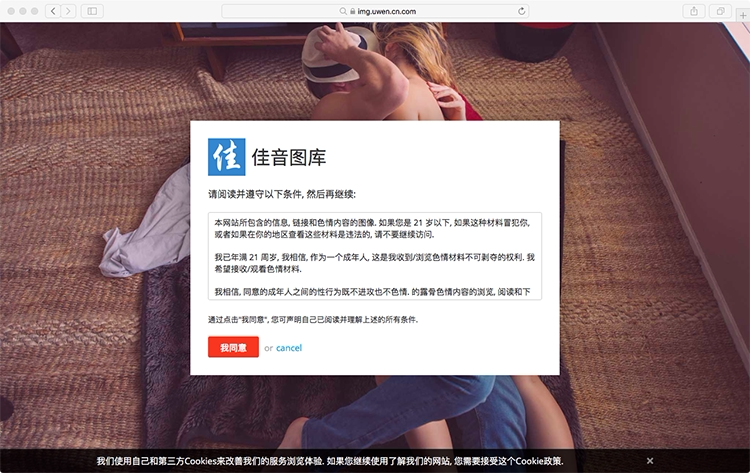The image size is (750, 473).
Task: Dismiss the cookie banner with the X
Action: pyautogui.click(x=650, y=461)
